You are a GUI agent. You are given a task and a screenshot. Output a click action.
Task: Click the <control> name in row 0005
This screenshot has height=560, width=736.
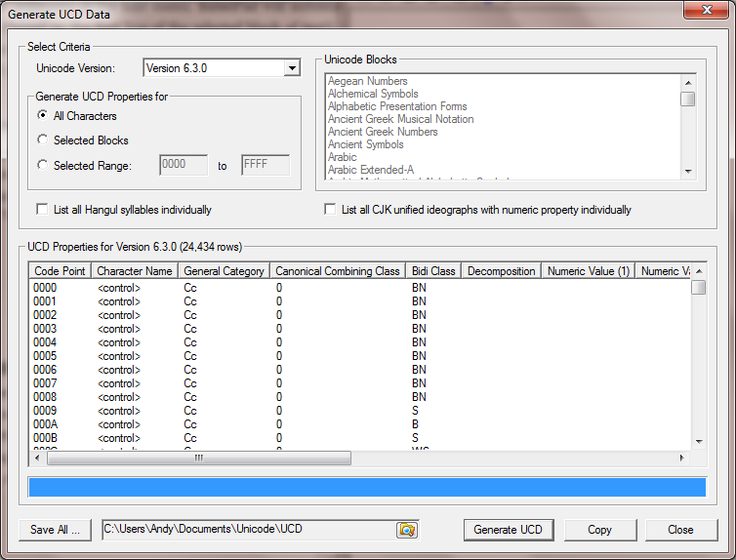(x=119, y=356)
